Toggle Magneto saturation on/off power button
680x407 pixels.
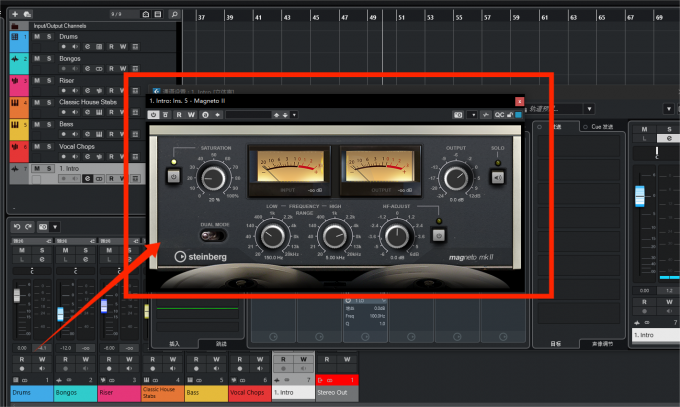pyautogui.click(x=173, y=177)
